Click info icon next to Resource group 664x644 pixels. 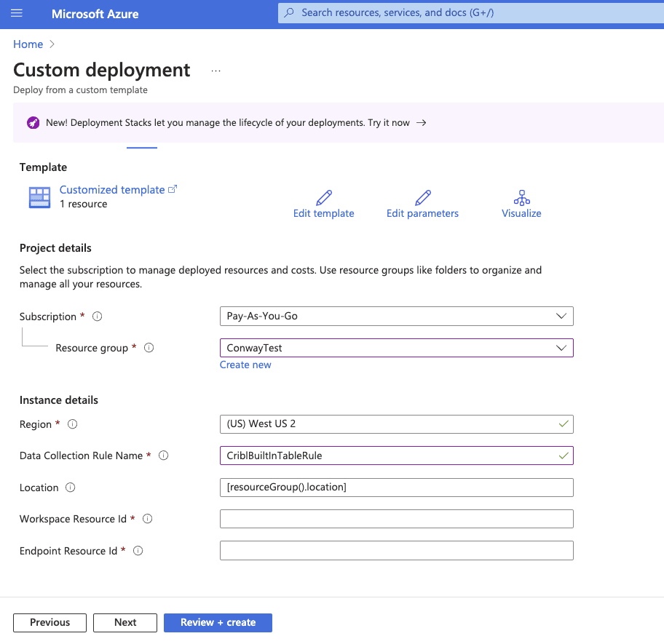[149, 348]
